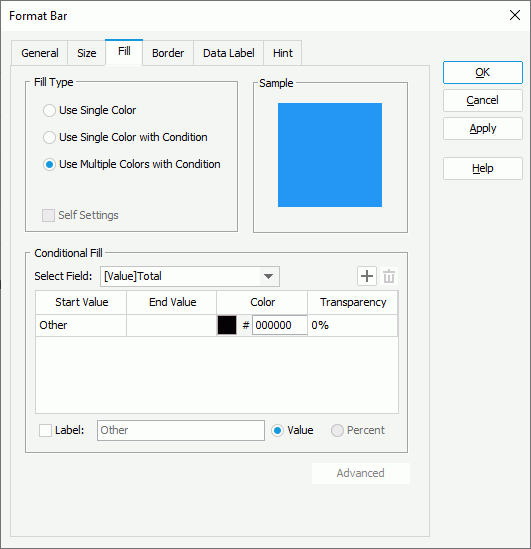The width and height of the screenshot is (531, 549).
Task: Delete the selected condition with trash icon
Action: point(389,276)
